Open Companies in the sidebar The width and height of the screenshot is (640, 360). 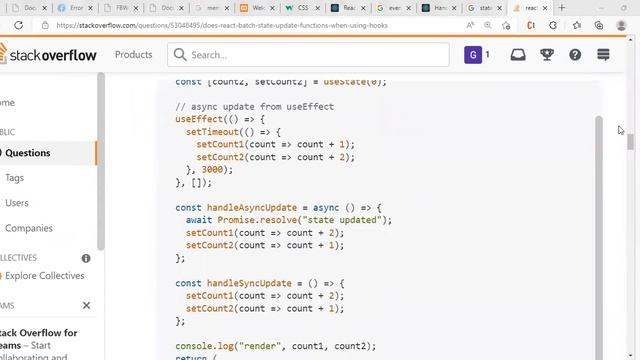click(29, 228)
